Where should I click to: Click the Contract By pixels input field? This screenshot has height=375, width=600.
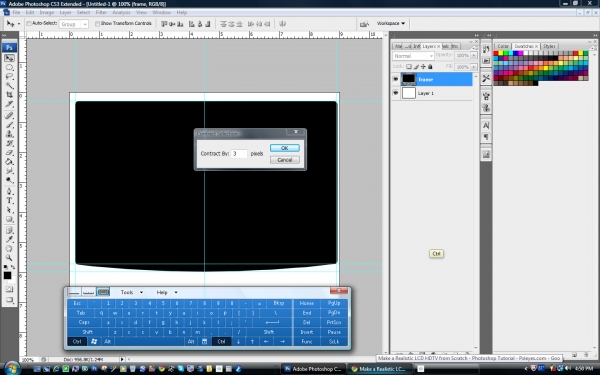pos(239,154)
